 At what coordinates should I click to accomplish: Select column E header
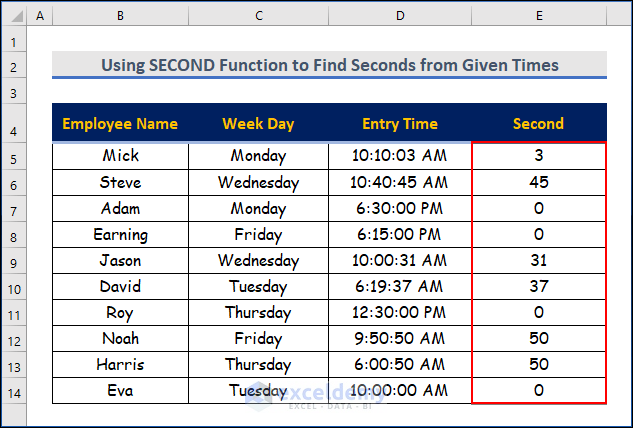point(538,16)
